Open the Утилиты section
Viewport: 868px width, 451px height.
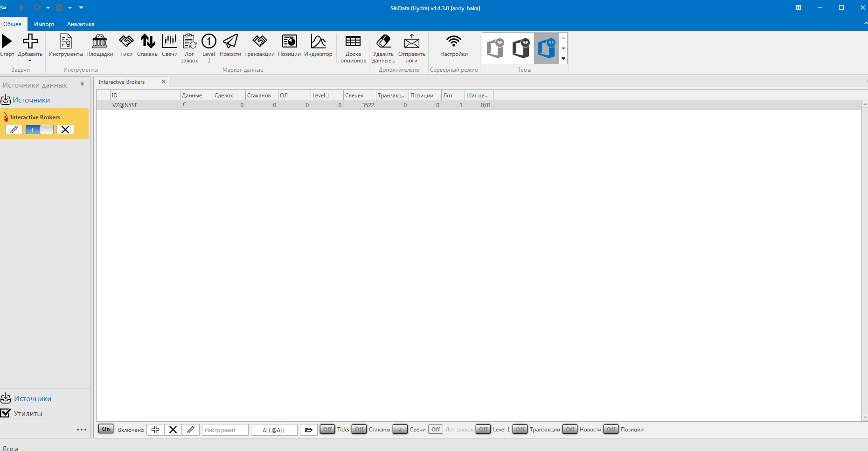tap(28, 413)
